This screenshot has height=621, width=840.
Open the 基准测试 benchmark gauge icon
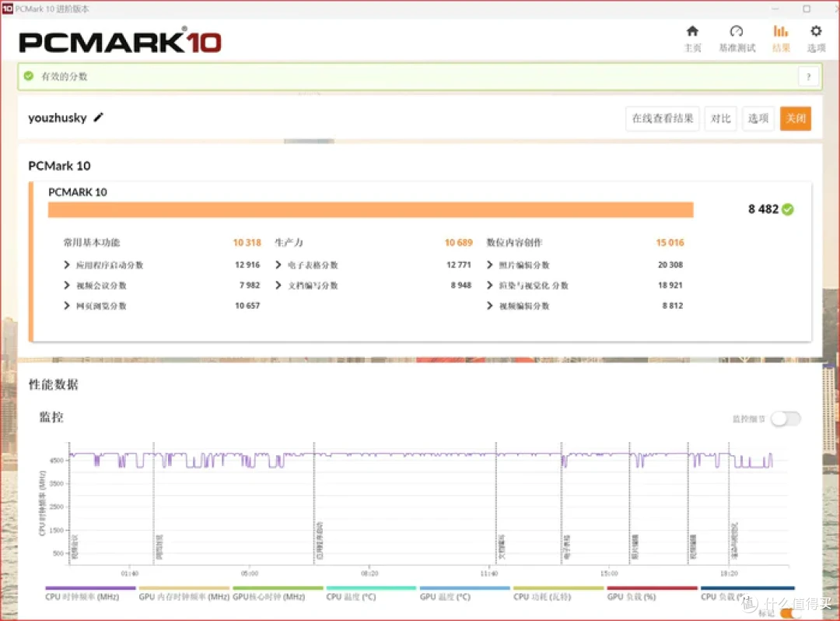(x=737, y=31)
